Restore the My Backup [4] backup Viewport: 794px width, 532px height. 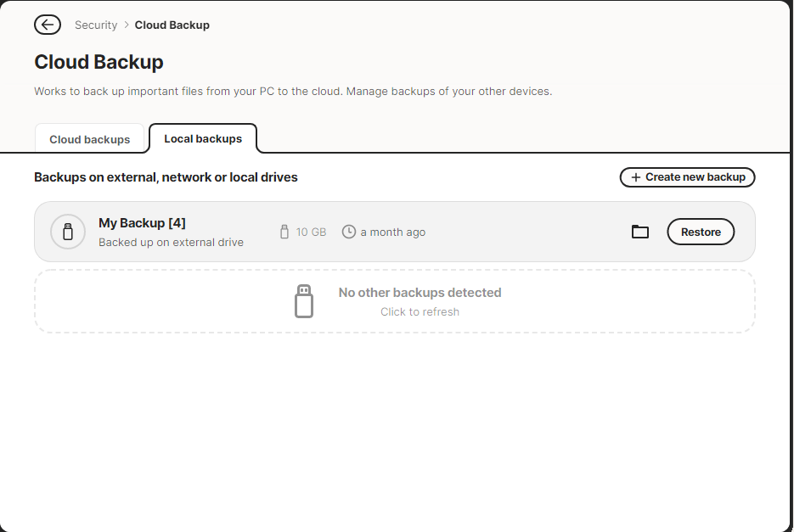[701, 232]
